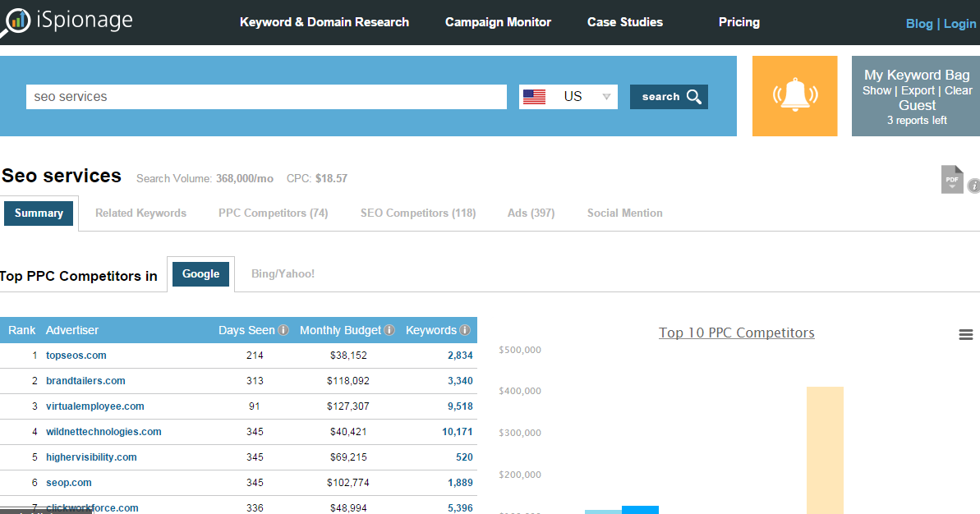980x514 pixels.
Task: Click the orange alert bell icon
Action: [794, 96]
